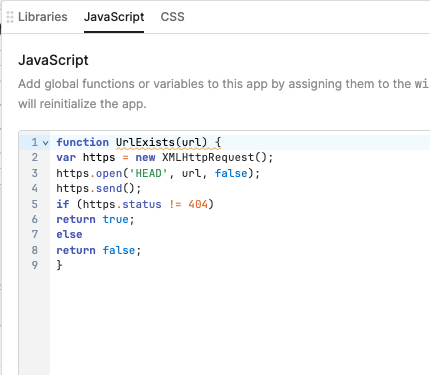
Task: Click line number 2 in the gutter
Action: tap(35, 157)
